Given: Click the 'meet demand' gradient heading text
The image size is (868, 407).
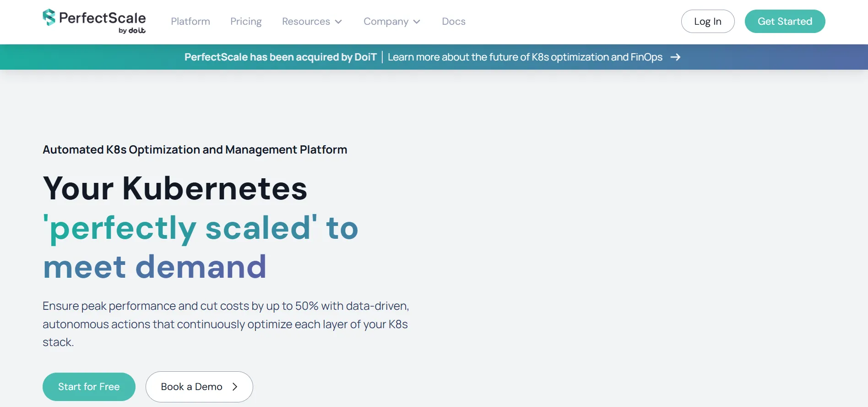Looking at the screenshot, I should [155, 267].
